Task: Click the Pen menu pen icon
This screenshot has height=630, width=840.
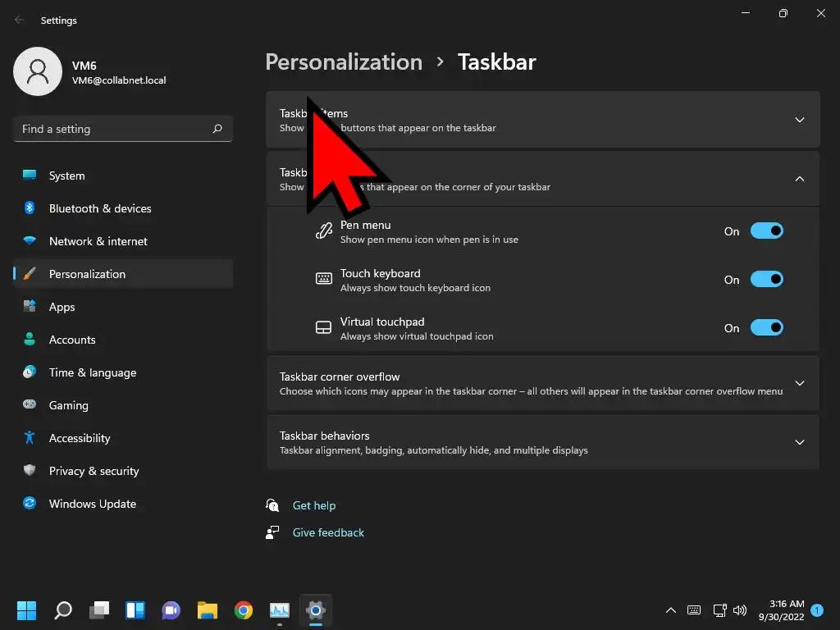Action: [x=323, y=231]
